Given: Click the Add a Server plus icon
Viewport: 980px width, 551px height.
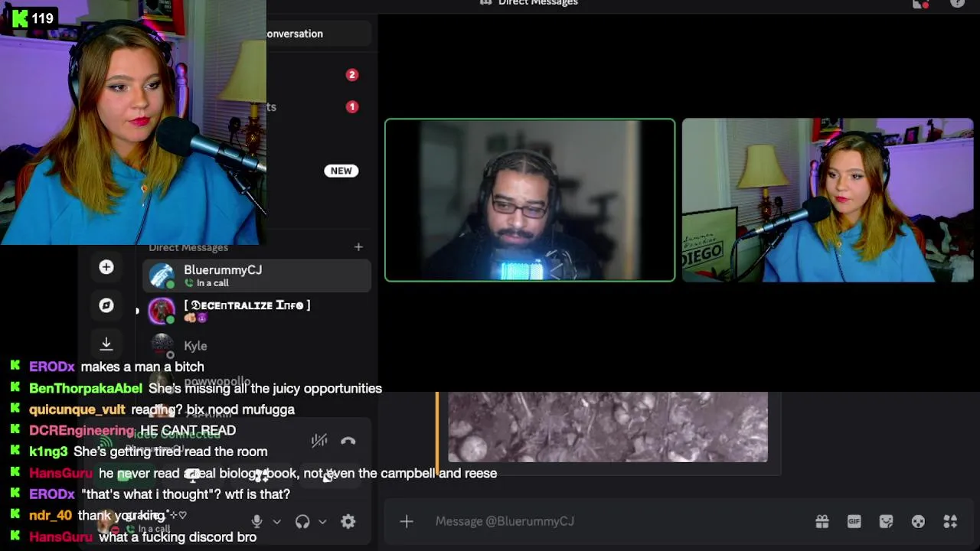Looking at the screenshot, I should click(x=106, y=267).
